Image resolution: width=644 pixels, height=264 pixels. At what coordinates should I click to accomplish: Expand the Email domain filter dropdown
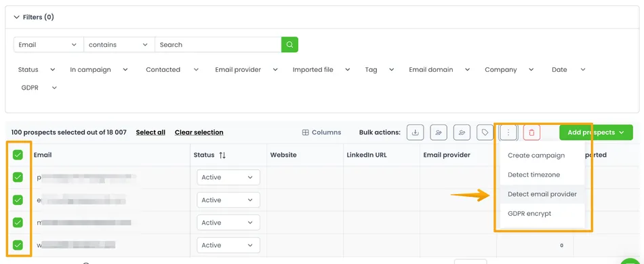coord(439,69)
